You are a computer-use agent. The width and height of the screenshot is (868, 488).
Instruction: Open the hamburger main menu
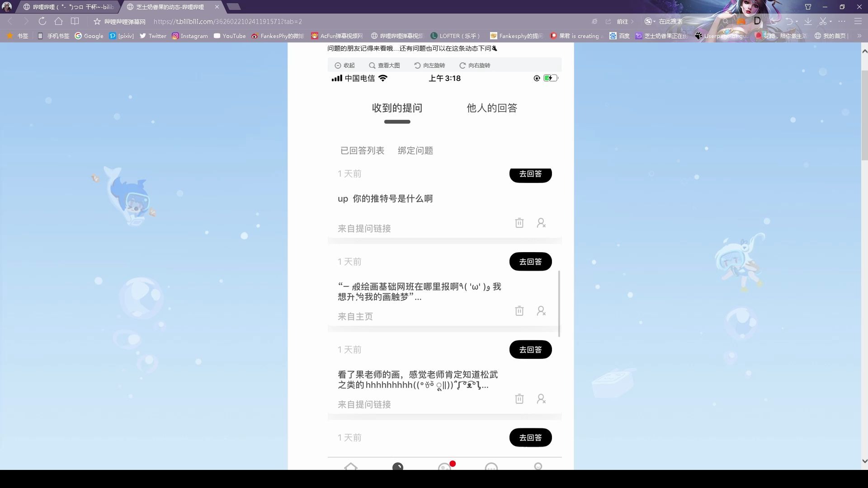(x=858, y=21)
